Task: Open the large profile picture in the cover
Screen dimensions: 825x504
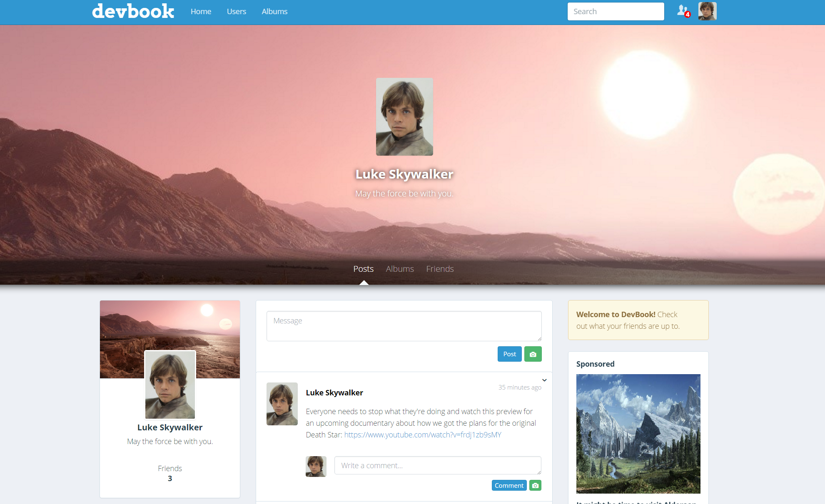Action: click(x=404, y=117)
